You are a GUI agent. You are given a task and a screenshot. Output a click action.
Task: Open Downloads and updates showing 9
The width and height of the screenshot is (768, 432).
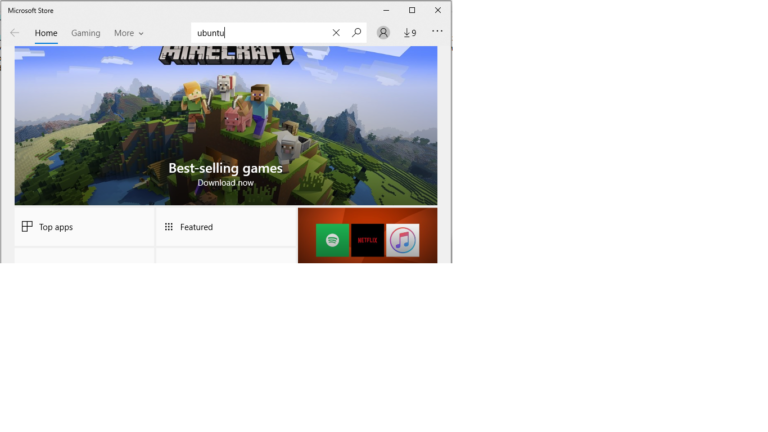pos(410,33)
